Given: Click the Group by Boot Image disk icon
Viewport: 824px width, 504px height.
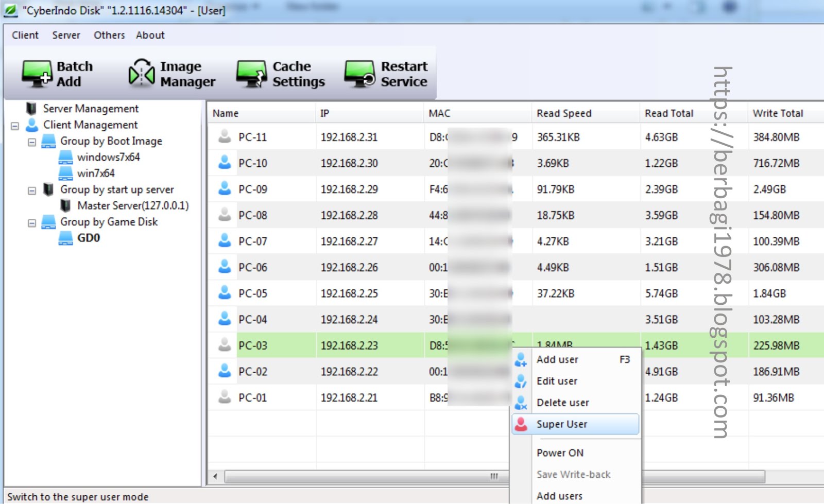Looking at the screenshot, I should click(48, 141).
